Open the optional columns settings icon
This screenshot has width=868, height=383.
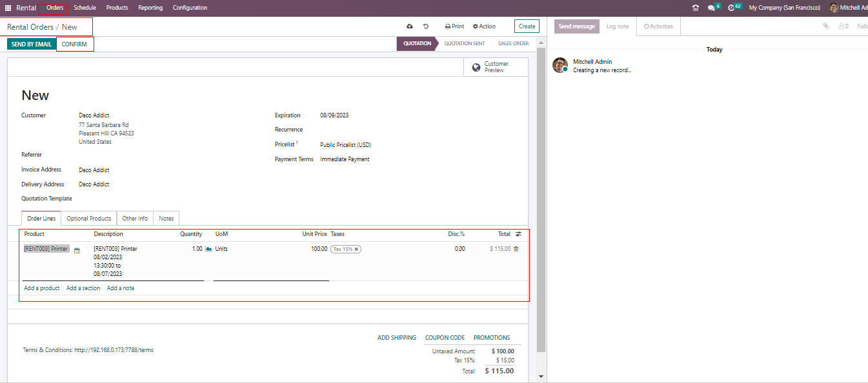(519, 234)
